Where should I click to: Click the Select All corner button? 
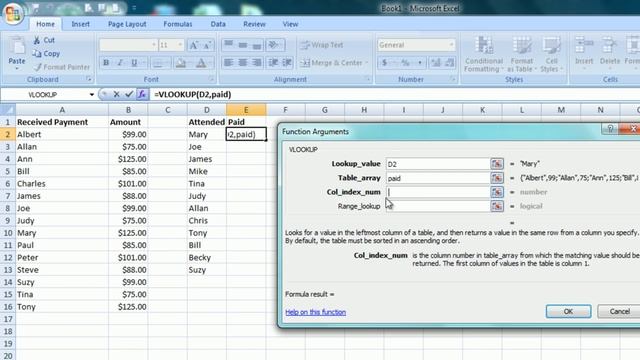tap(8, 110)
